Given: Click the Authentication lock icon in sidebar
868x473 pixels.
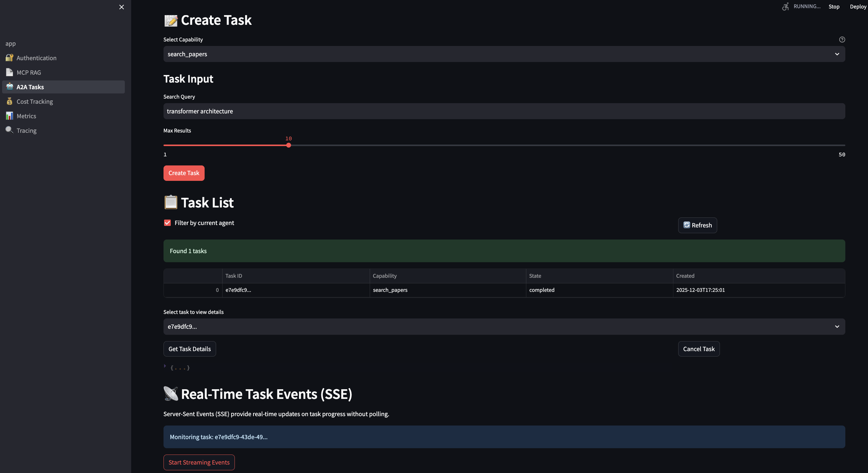Looking at the screenshot, I should (9, 58).
